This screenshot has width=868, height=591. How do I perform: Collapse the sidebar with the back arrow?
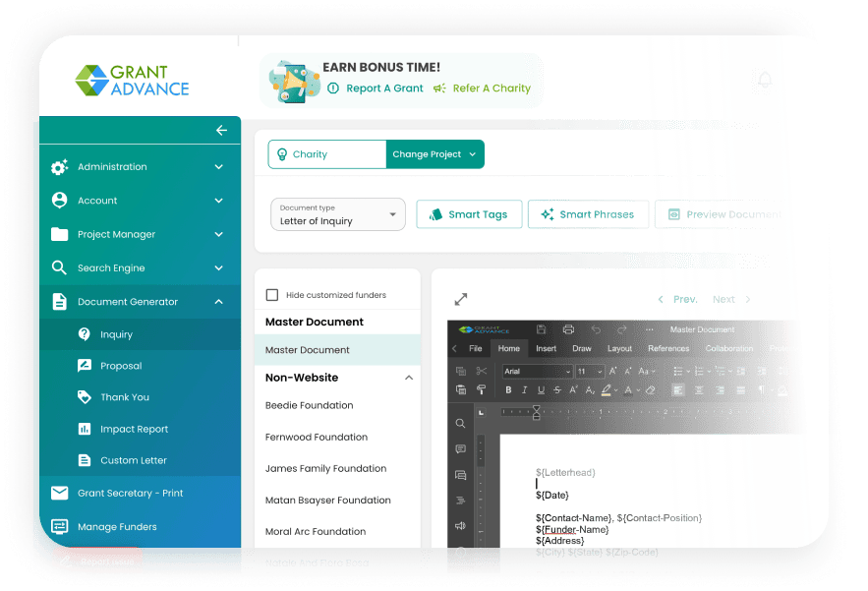(221, 130)
